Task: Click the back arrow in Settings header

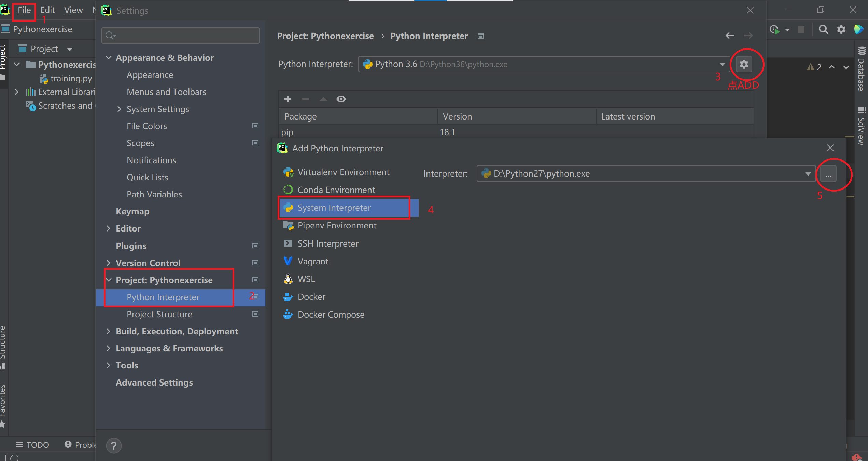Action: coord(730,36)
